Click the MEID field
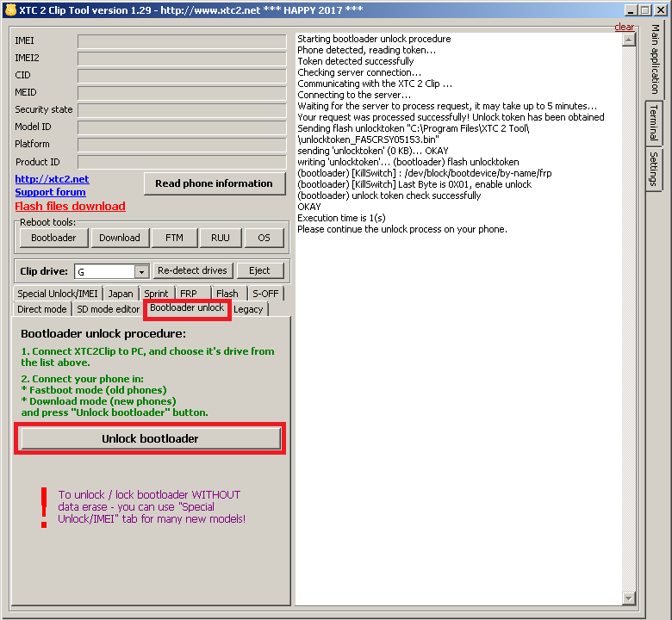The image size is (672, 620). (182, 93)
